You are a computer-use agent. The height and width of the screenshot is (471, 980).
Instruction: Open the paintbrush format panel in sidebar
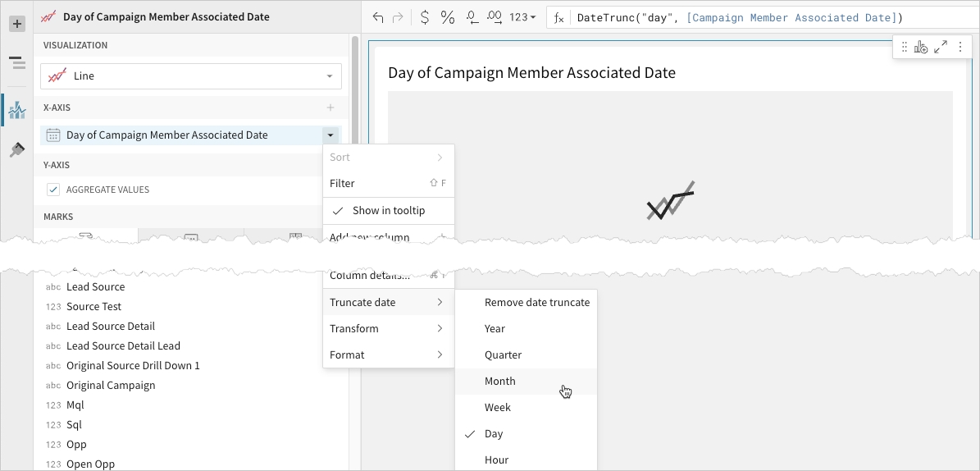(16, 149)
